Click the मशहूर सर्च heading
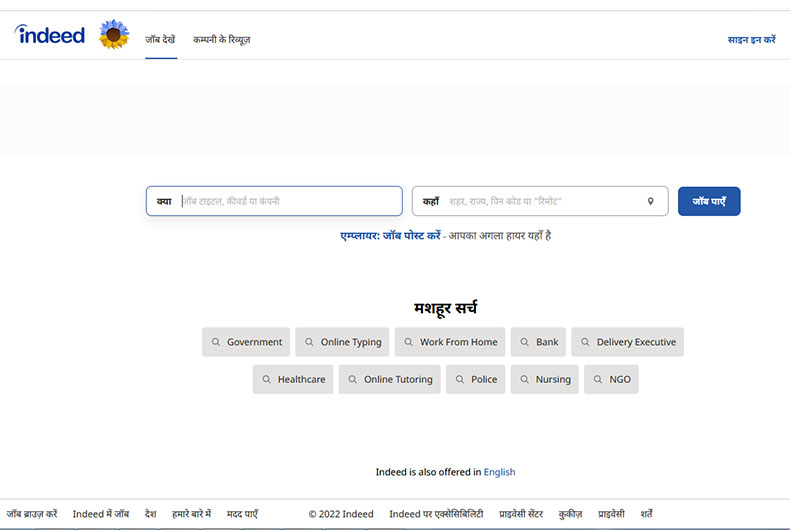The image size is (790, 530). (x=445, y=308)
